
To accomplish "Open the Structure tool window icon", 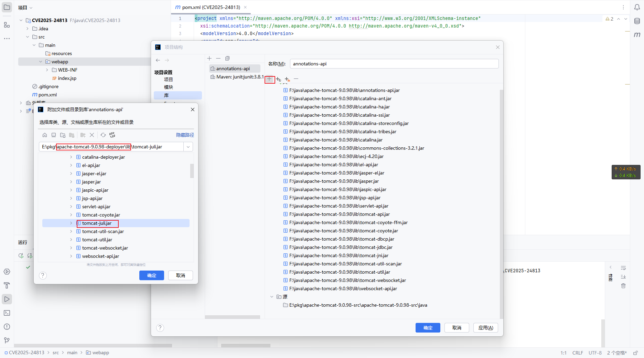I will [x=7, y=25].
